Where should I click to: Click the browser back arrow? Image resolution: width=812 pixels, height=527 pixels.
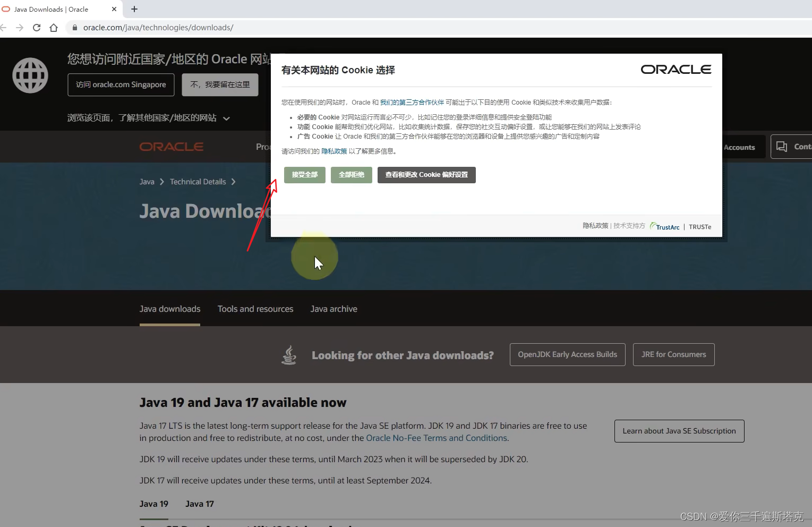tap(3, 28)
